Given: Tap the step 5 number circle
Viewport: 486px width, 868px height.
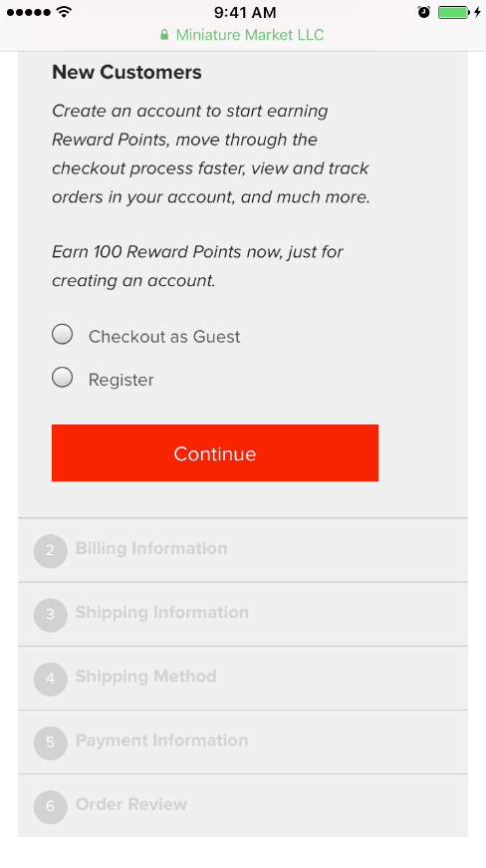Looking at the screenshot, I should 51,742.
